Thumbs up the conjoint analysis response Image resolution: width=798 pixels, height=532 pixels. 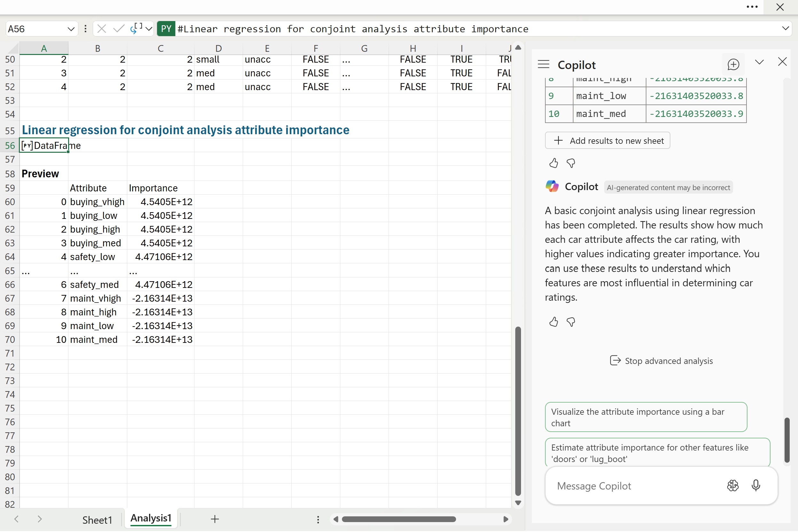(x=554, y=322)
